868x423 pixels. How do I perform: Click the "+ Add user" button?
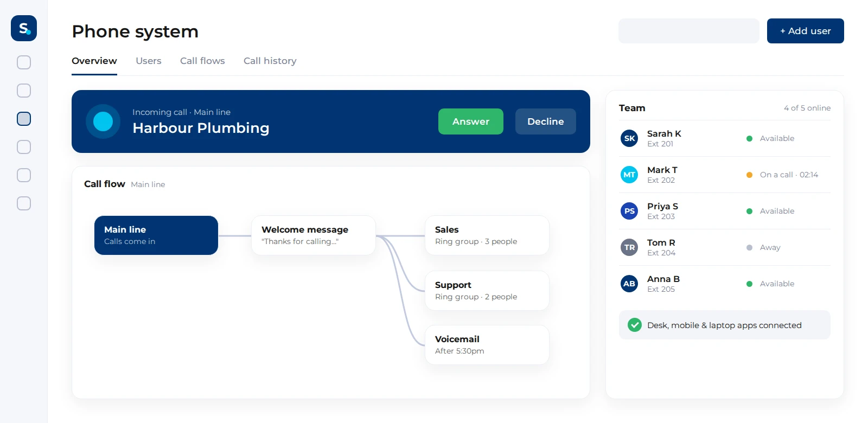coord(806,31)
